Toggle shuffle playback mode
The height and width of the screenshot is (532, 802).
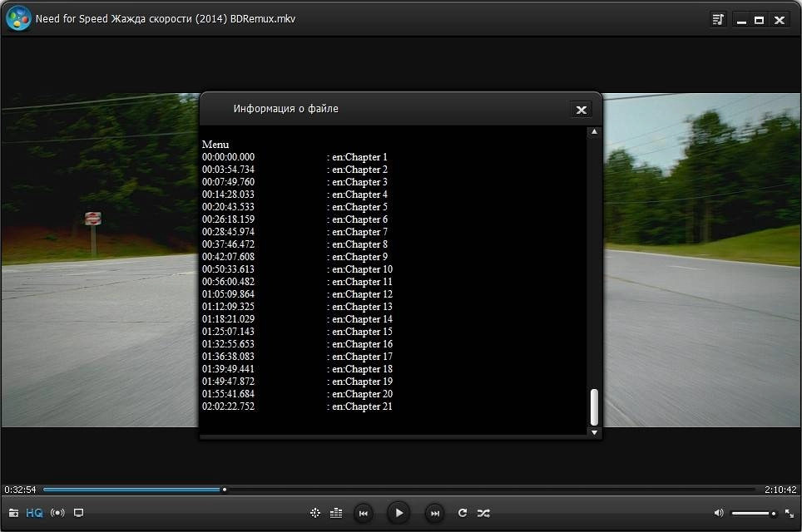483,513
